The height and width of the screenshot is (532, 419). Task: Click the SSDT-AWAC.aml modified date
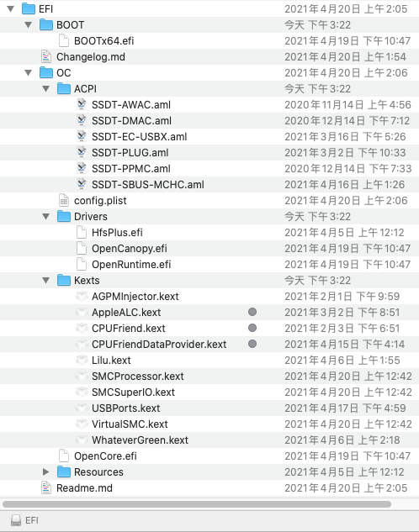[x=347, y=104]
